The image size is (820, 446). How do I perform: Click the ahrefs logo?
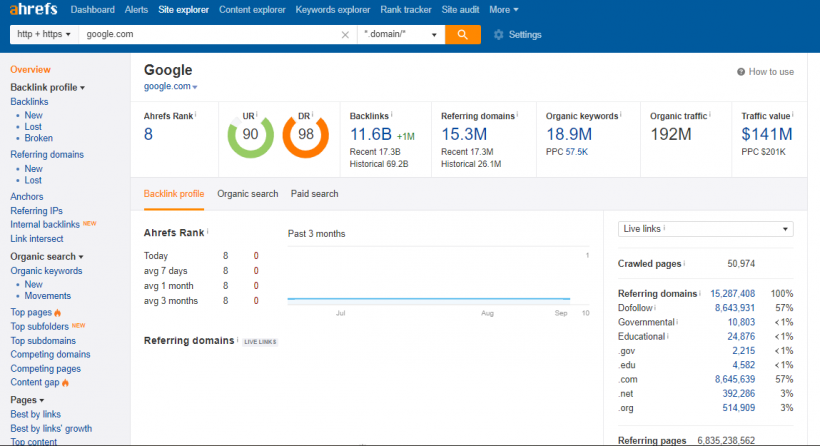coord(33,9)
